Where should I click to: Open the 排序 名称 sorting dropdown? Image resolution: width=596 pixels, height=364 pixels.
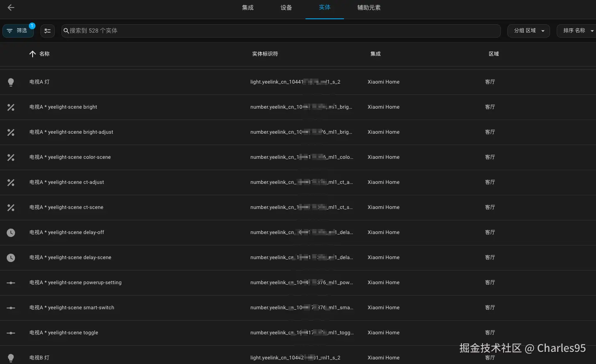pos(577,31)
